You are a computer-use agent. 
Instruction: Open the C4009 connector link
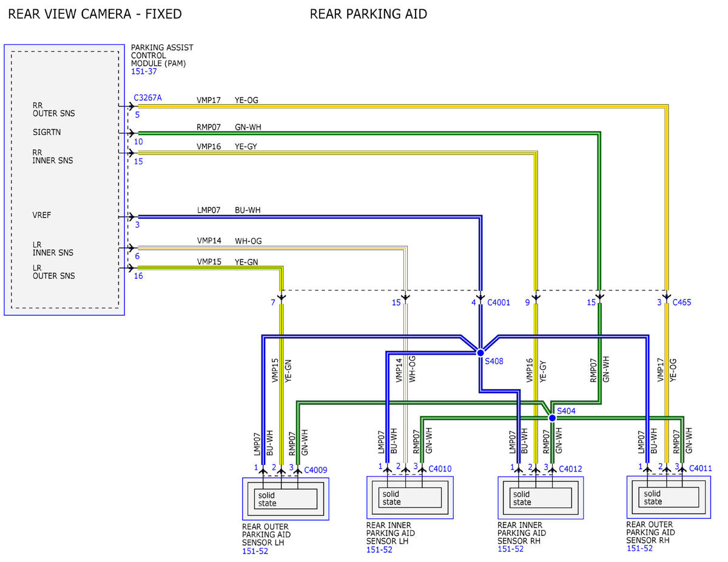point(315,469)
